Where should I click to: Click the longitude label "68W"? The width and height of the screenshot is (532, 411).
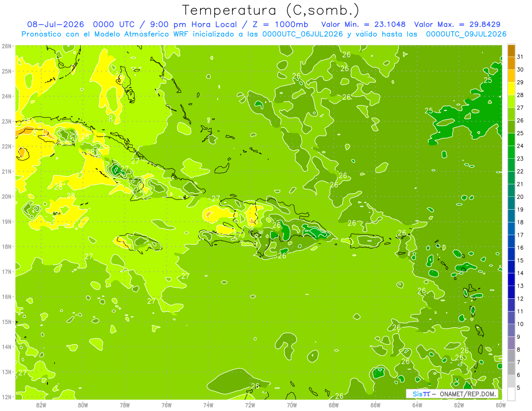pos(334,405)
